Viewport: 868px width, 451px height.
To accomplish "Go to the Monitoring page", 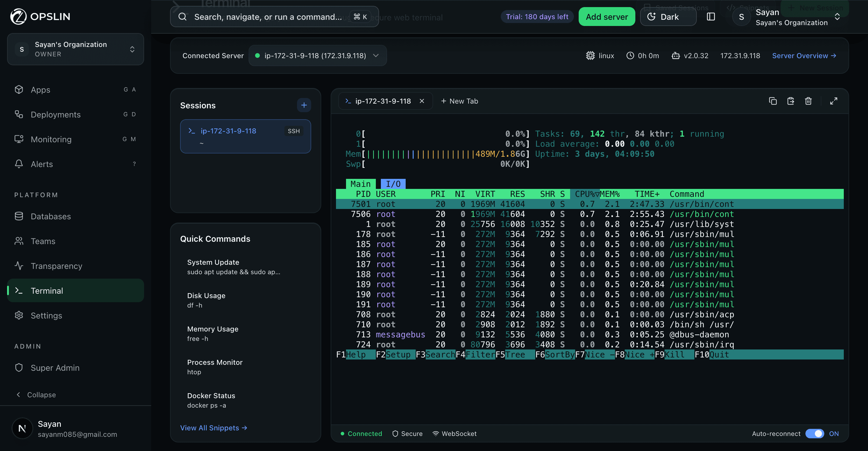I will 76,139.
